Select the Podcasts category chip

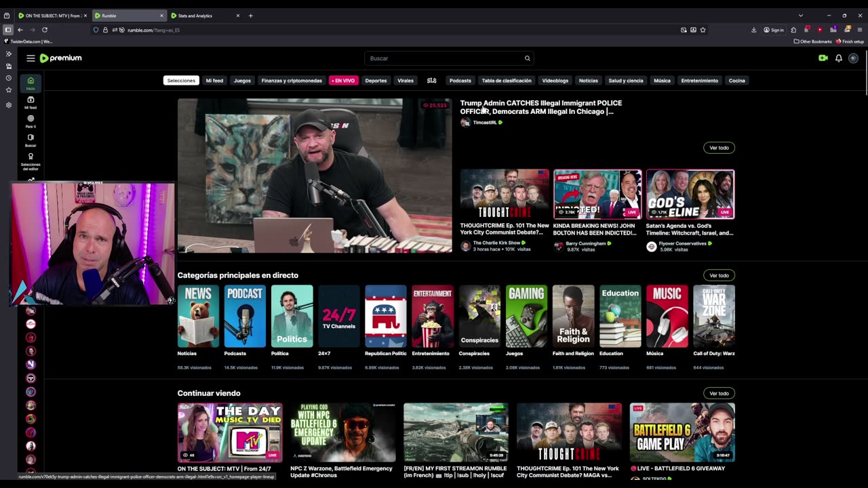[x=460, y=81]
